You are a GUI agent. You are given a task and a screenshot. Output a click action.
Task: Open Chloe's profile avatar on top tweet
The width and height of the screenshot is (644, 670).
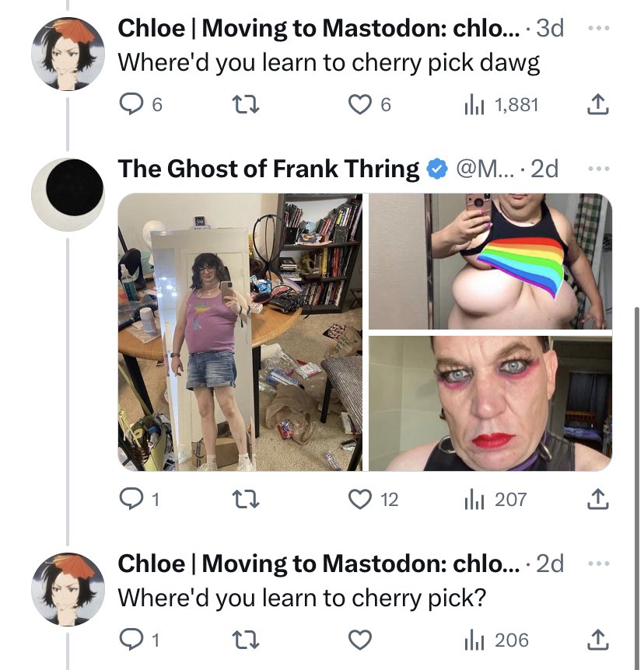coord(68,54)
